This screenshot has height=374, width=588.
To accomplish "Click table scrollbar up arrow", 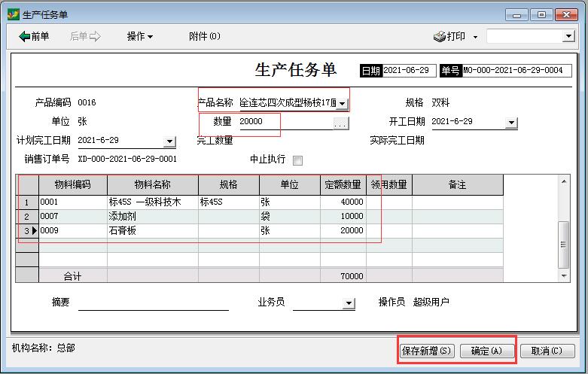I will point(564,182).
